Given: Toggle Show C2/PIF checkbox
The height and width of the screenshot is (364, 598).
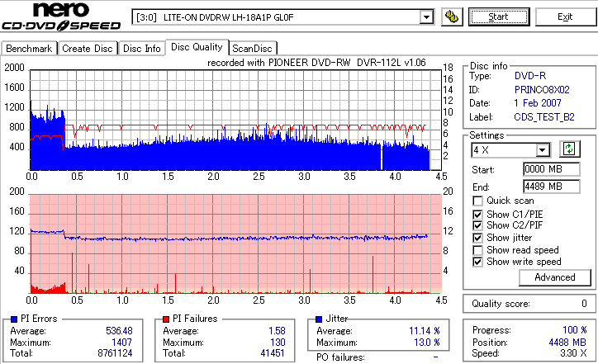Looking at the screenshot, I should tap(477, 225).
